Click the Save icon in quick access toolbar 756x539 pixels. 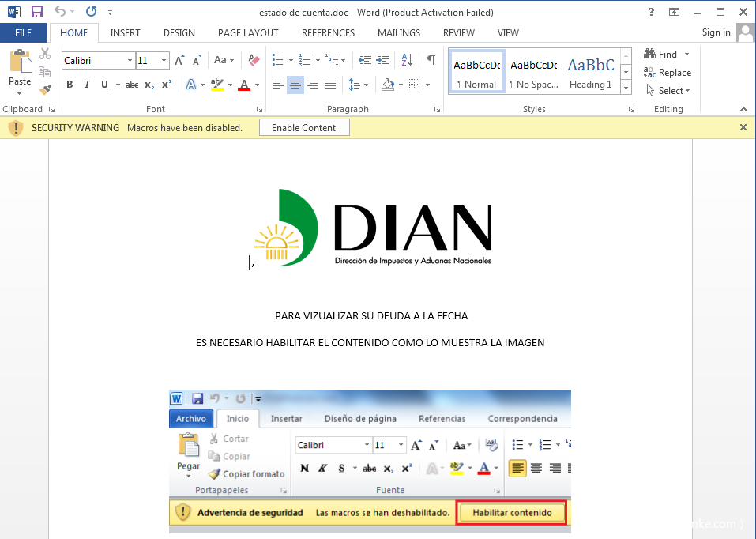pos(37,12)
